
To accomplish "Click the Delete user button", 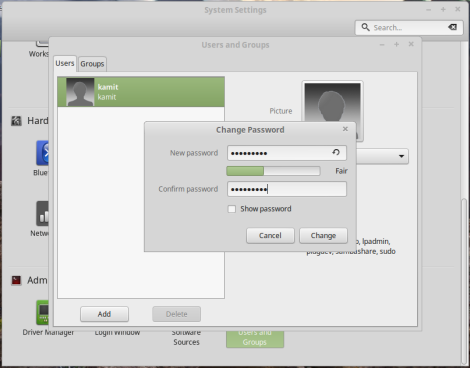I will (x=177, y=314).
